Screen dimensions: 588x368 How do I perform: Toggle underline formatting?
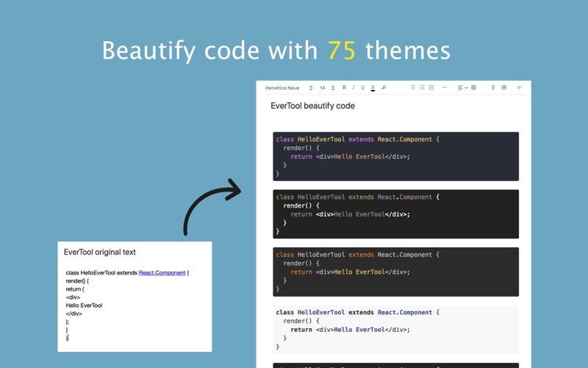[362, 88]
